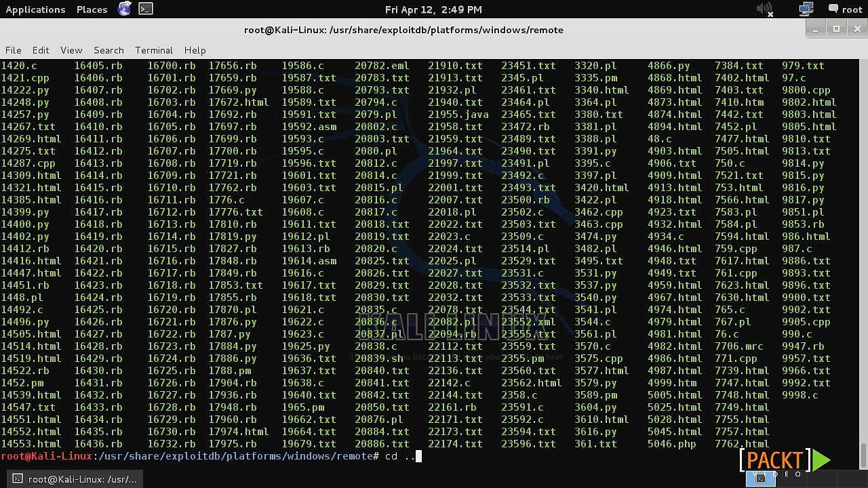
Task: Click the file name 7706.mrc
Action: click(x=739, y=346)
